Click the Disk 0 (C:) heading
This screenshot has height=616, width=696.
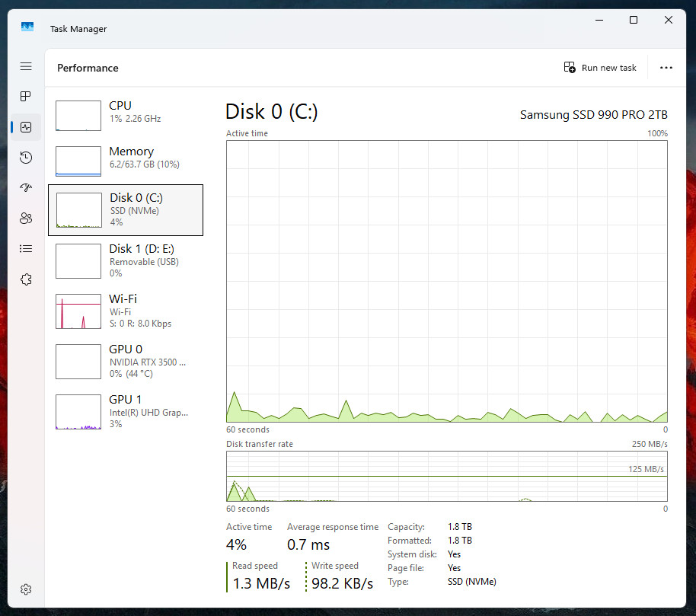(x=272, y=111)
